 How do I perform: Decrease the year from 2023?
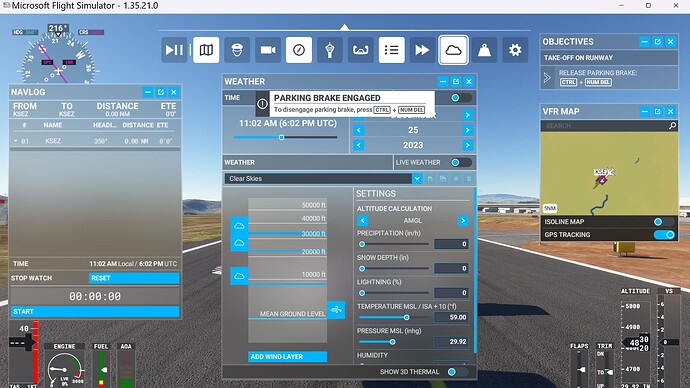[x=359, y=145]
